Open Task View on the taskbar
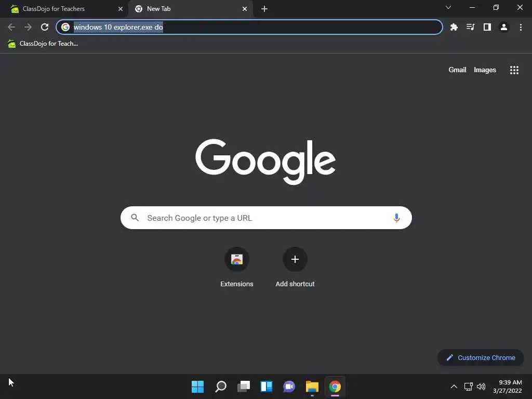 tap(243, 387)
